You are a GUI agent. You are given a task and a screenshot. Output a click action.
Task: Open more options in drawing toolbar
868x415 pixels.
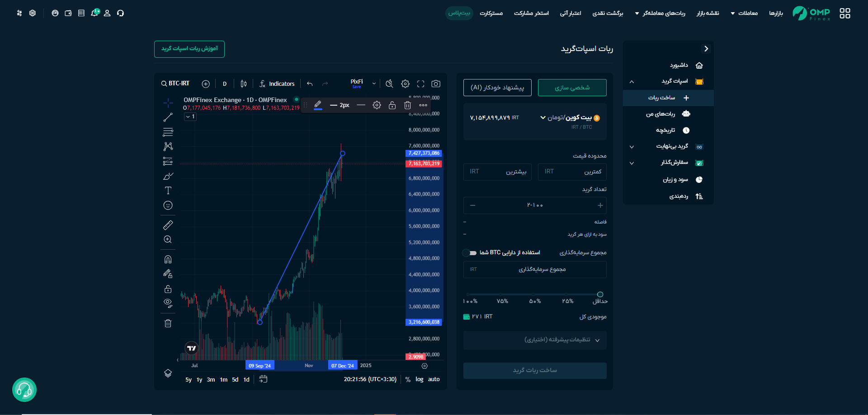tap(423, 105)
